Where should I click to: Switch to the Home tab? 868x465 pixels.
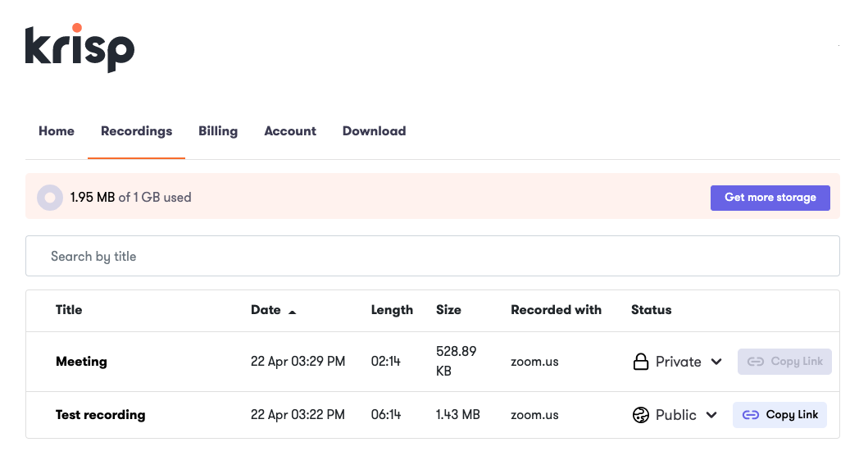coord(57,131)
